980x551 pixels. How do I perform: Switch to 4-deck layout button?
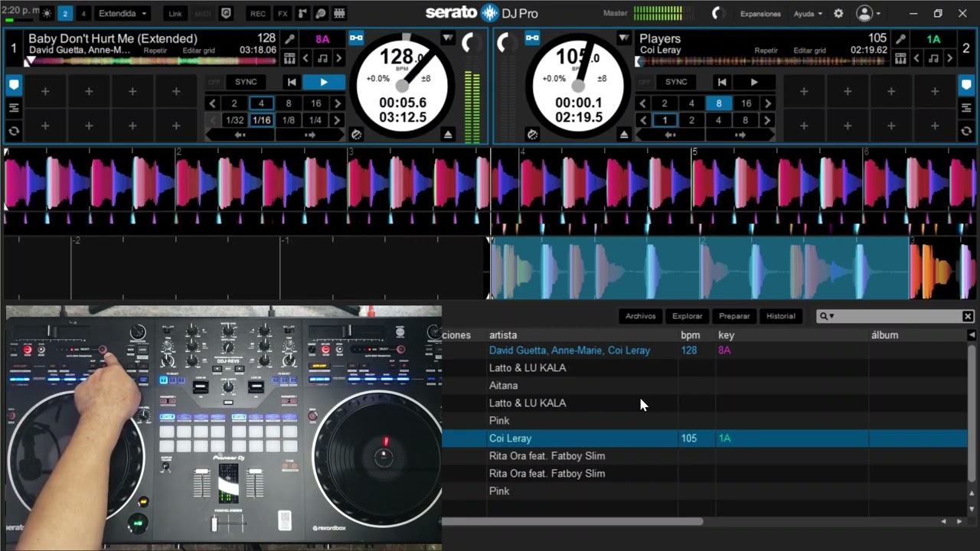pyautogui.click(x=83, y=14)
